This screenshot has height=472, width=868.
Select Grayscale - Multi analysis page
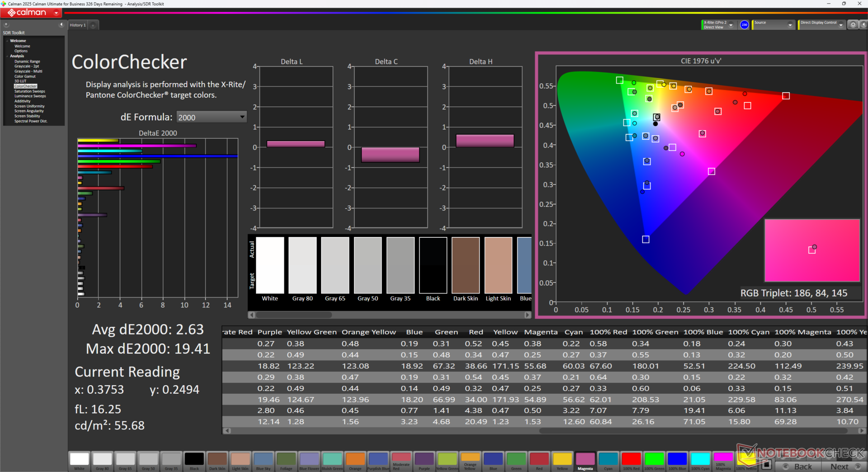click(x=28, y=71)
